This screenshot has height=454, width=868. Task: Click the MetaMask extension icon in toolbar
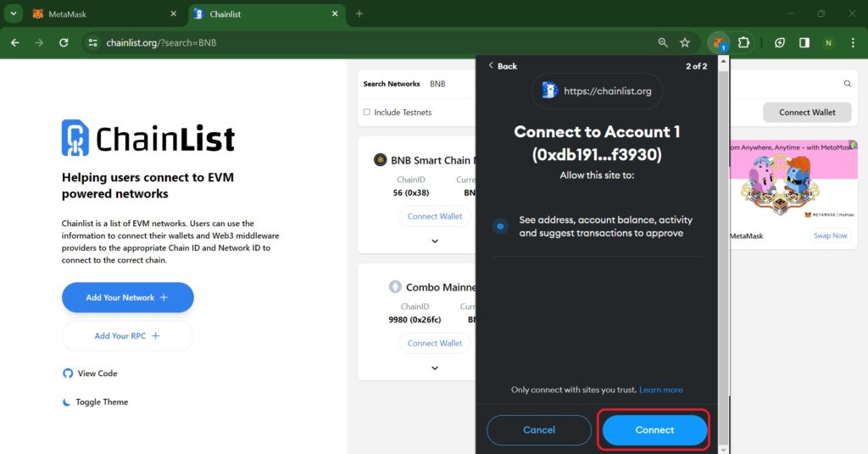click(718, 42)
